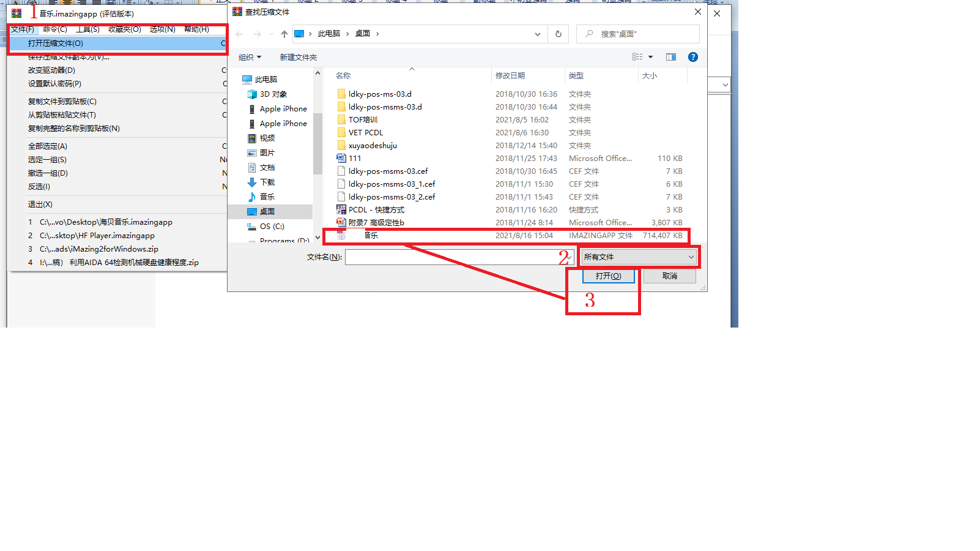Viewport: 980px width, 551px height.
Task: Select folder VET PCDL
Action: point(366,133)
